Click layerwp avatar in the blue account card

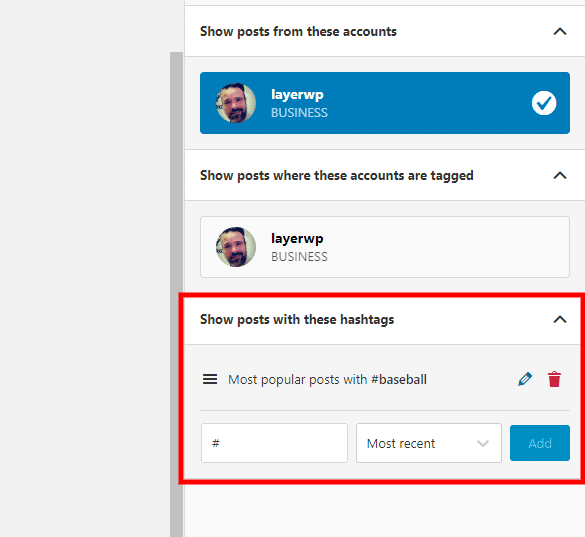(236, 103)
